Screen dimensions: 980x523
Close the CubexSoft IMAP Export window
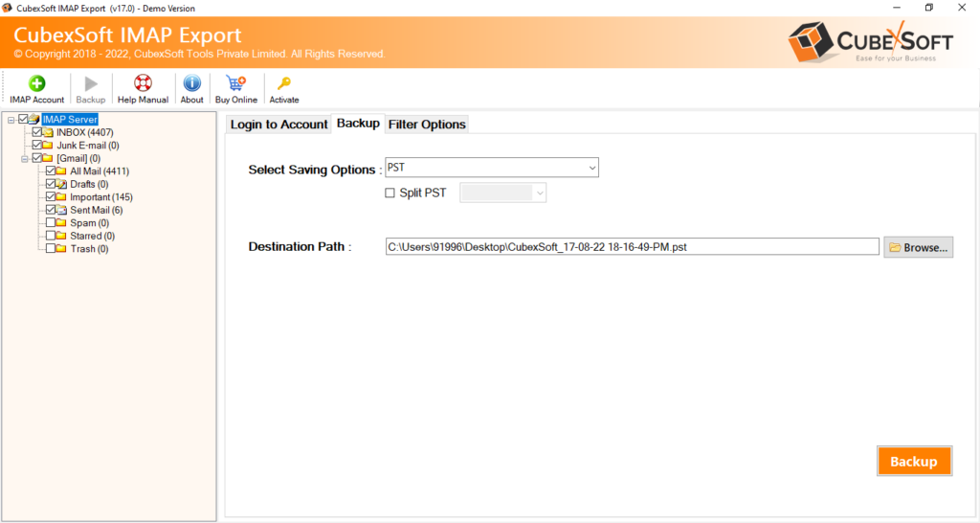pyautogui.click(x=962, y=8)
